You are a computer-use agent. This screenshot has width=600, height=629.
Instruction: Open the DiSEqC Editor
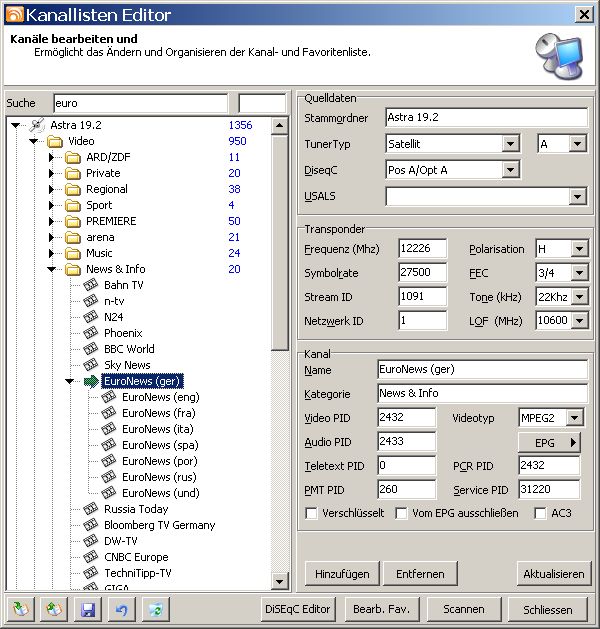coord(296,609)
